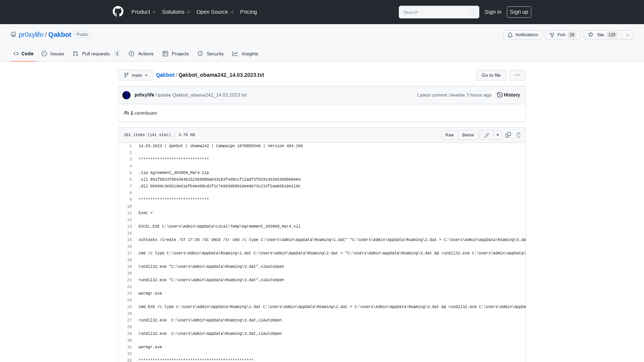
Task: Click the Raw view button
Action: click(x=449, y=135)
